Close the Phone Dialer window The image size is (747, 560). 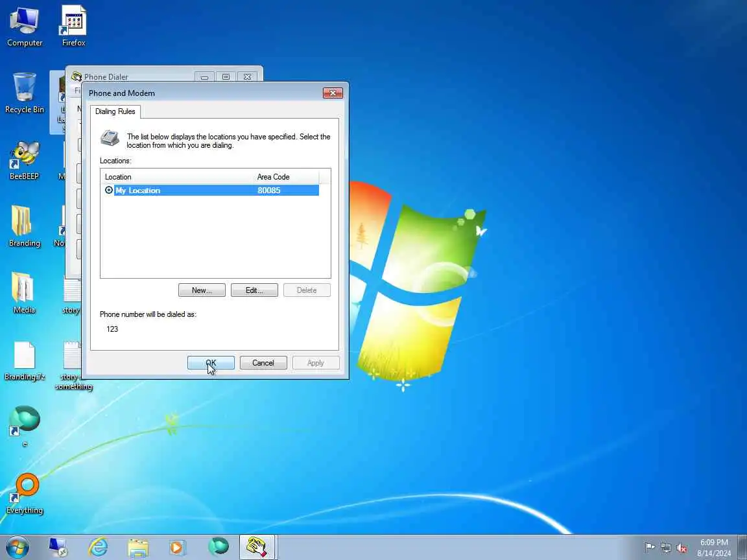pos(247,76)
